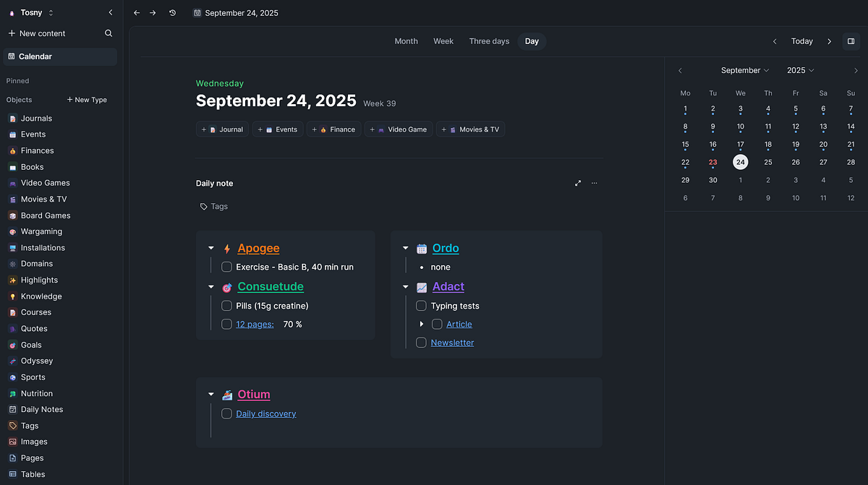Open the September month dropdown

coord(745,71)
